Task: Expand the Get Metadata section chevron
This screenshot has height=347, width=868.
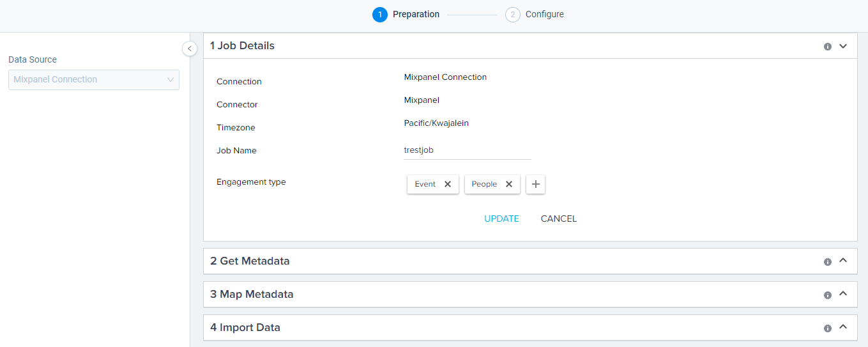Action: pyautogui.click(x=843, y=261)
